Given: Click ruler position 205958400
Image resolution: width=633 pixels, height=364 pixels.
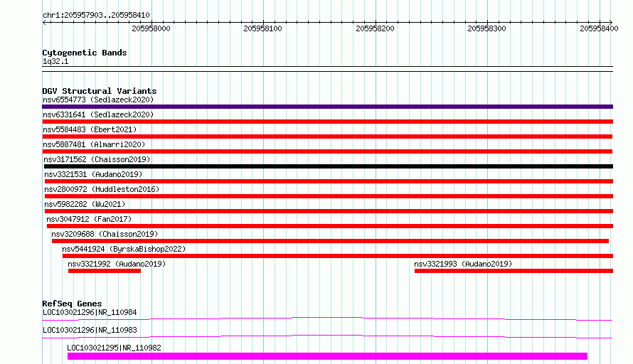Looking at the screenshot, I should [x=599, y=28].
